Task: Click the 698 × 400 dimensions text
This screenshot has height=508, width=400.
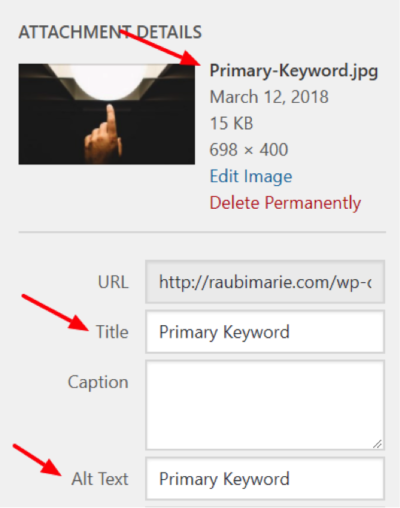Action: (249, 150)
